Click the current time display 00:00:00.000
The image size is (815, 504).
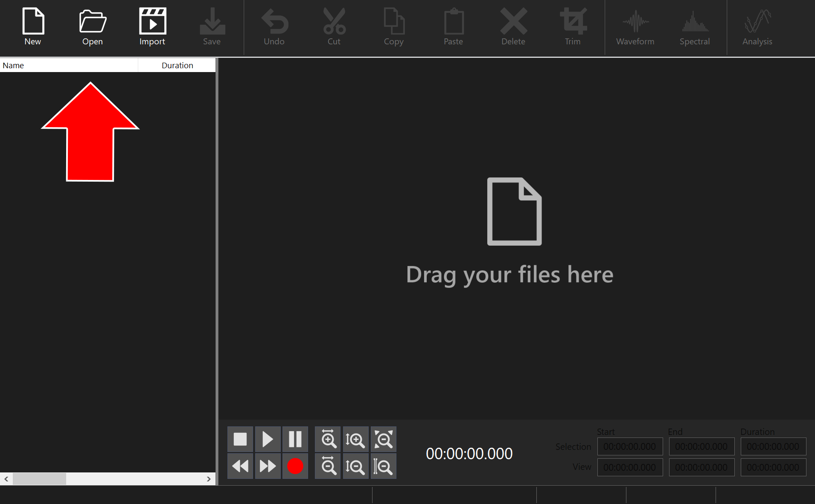(x=469, y=454)
